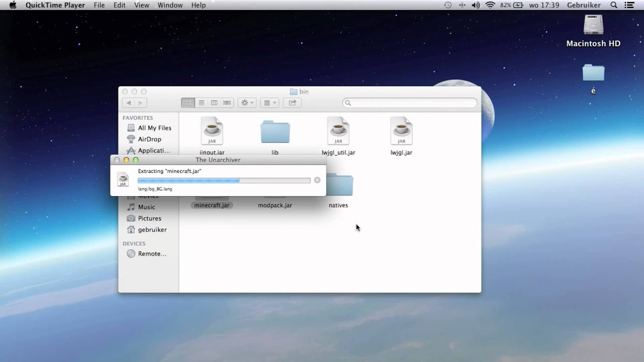Click the minecraft.jar file name
Screen dimensions: 644x362
pyautogui.click(x=212, y=205)
